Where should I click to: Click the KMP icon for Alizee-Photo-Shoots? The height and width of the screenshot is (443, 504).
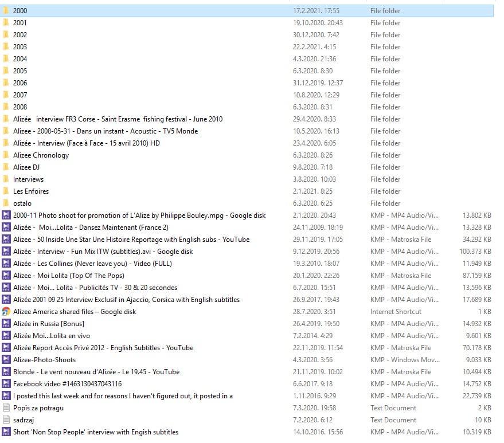[x=6, y=360]
